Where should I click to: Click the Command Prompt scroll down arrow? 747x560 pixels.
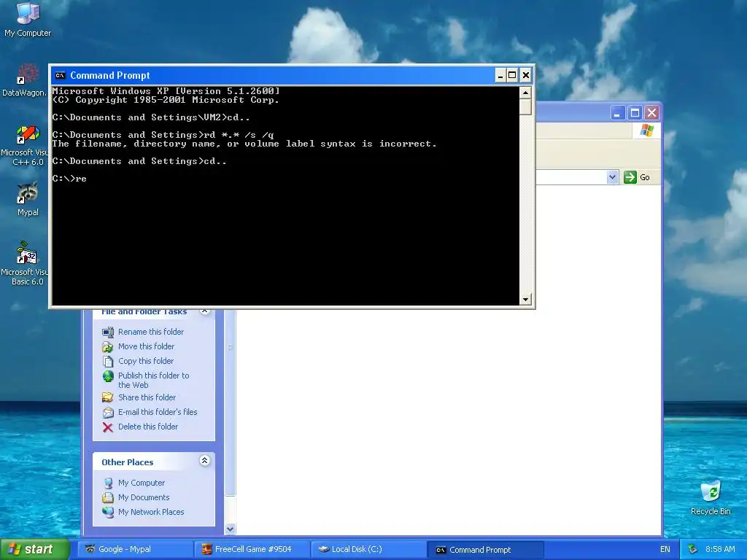[x=525, y=300]
